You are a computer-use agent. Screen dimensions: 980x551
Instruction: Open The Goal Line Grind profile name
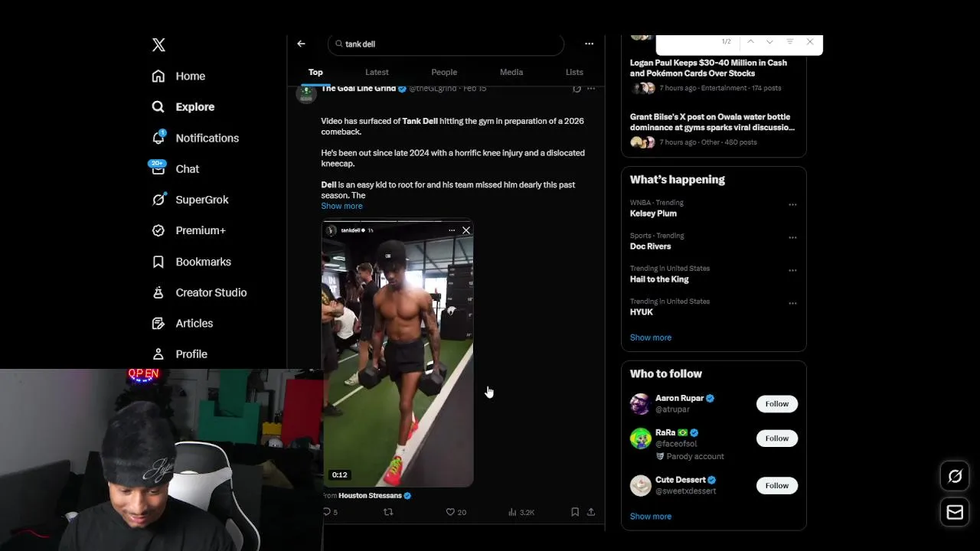(358, 89)
